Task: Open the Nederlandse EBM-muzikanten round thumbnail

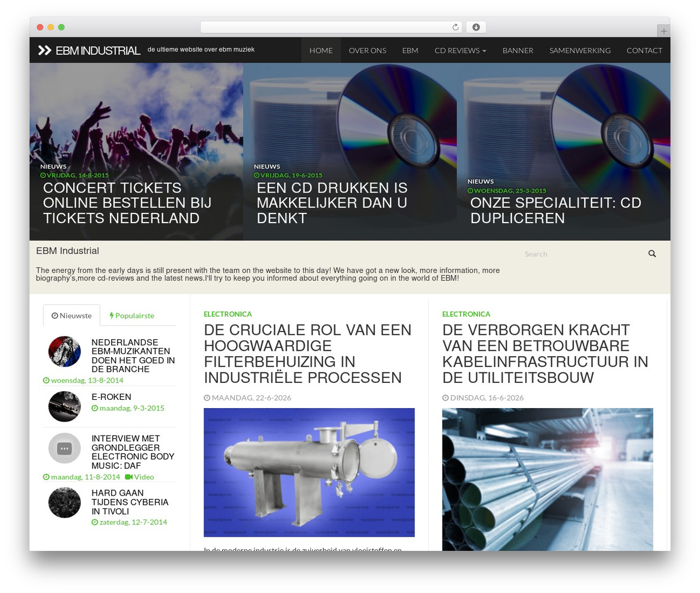Action: (x=65, y=352)
